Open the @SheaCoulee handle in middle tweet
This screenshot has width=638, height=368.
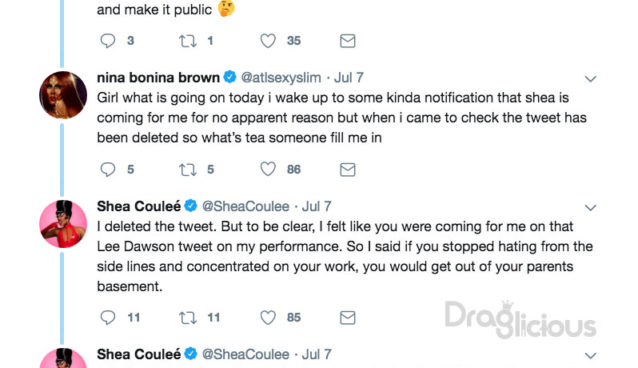pos(246,206)
